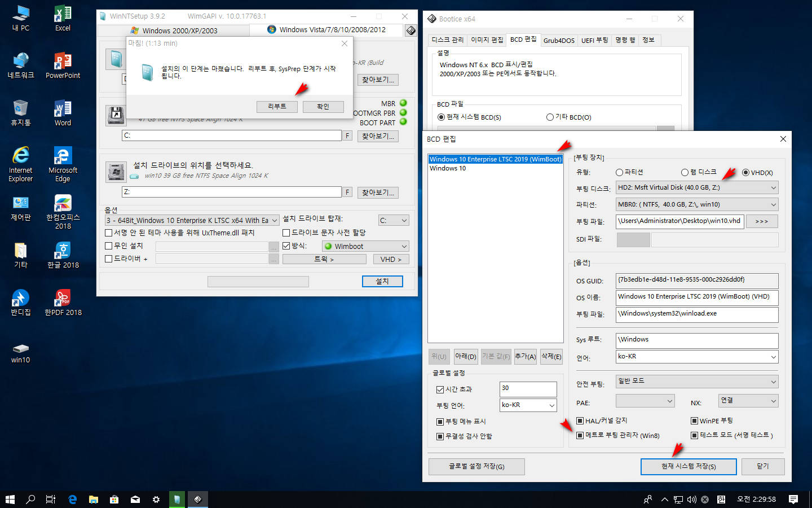This screenshot has width=812, height=508.
Task: Toggle the 시간 초과 checkbox
Action: click(454, 389)
